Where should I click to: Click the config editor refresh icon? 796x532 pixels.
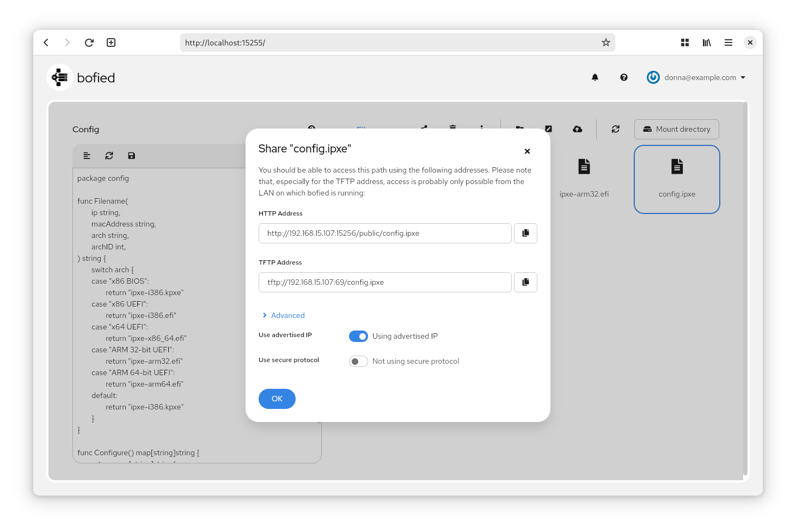coord(109,156)
